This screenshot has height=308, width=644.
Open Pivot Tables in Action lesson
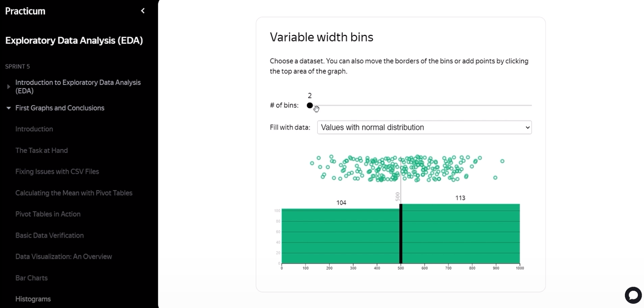[x=48, y=214]
